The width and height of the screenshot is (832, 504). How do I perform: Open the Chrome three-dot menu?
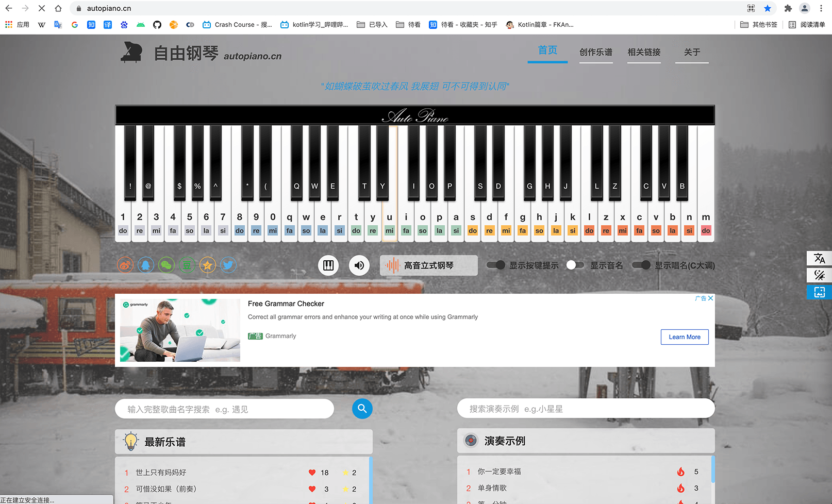[821, 8]
